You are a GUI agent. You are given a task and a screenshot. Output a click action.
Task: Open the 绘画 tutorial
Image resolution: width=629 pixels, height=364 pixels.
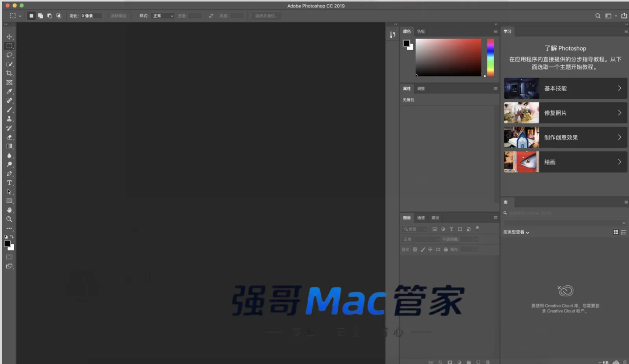point(565,162)
